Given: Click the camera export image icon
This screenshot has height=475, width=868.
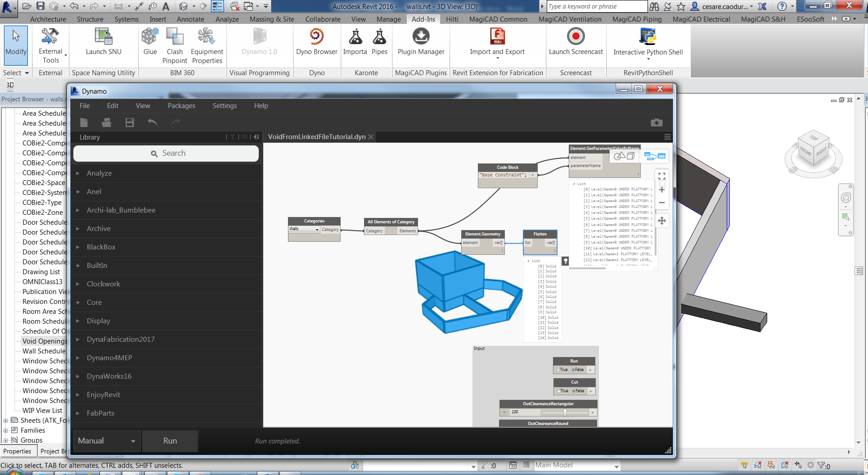Looking at the screenshot, I should coord(657,122).
